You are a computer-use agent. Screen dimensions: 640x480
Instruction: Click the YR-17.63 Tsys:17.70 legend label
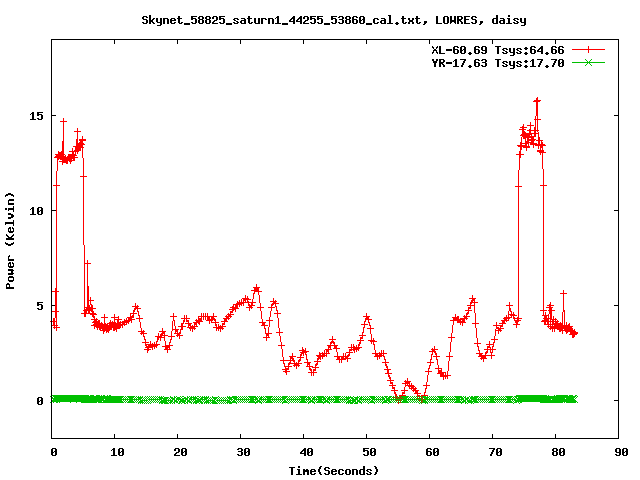[498, 63]
